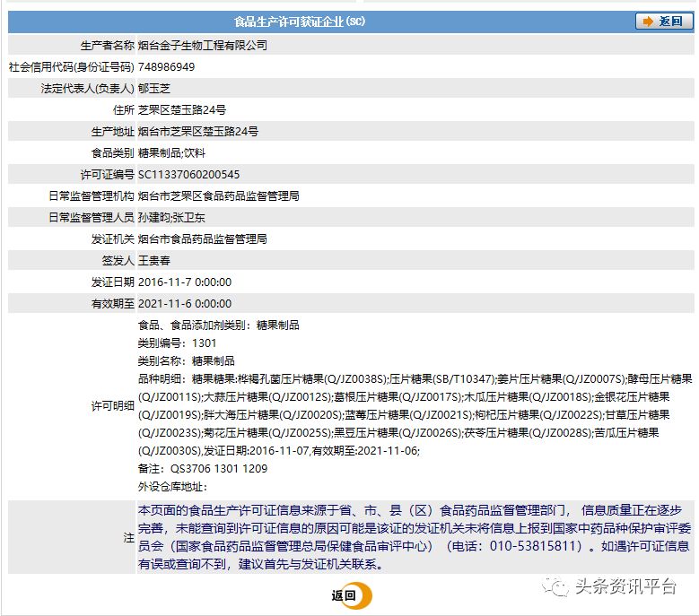Click the 品种明细 product list text
The image size is (699, 616).
point(415,414)
